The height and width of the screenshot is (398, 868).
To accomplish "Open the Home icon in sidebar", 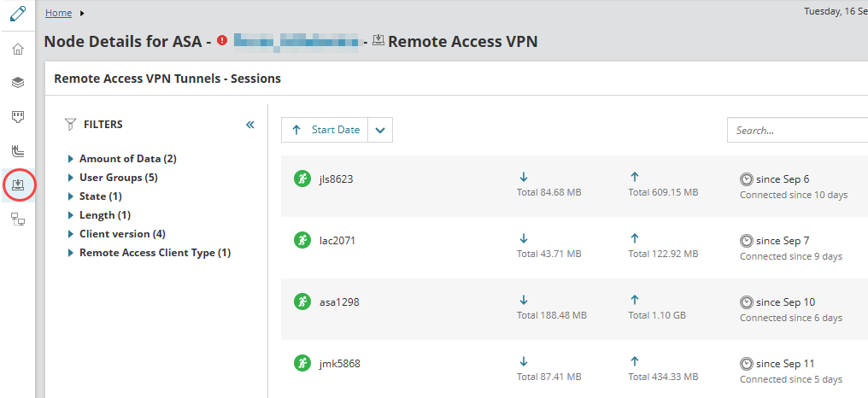I will coord(17,49).
